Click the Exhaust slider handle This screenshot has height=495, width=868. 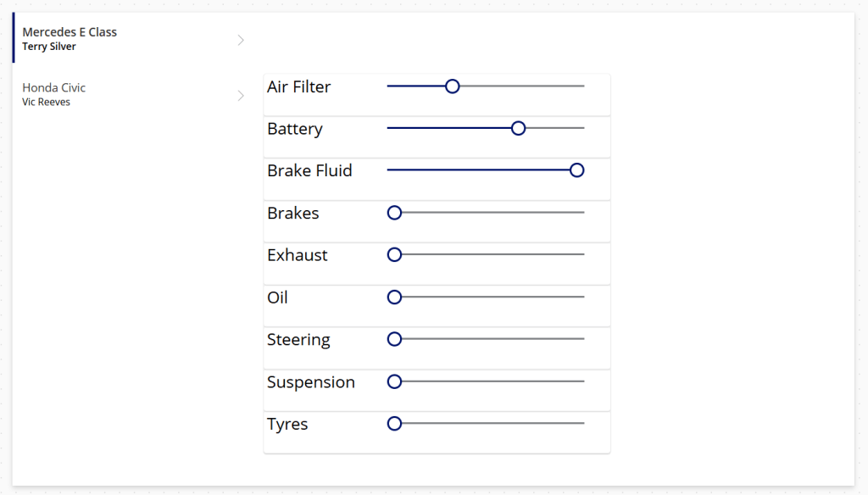(x=394, y=254)
